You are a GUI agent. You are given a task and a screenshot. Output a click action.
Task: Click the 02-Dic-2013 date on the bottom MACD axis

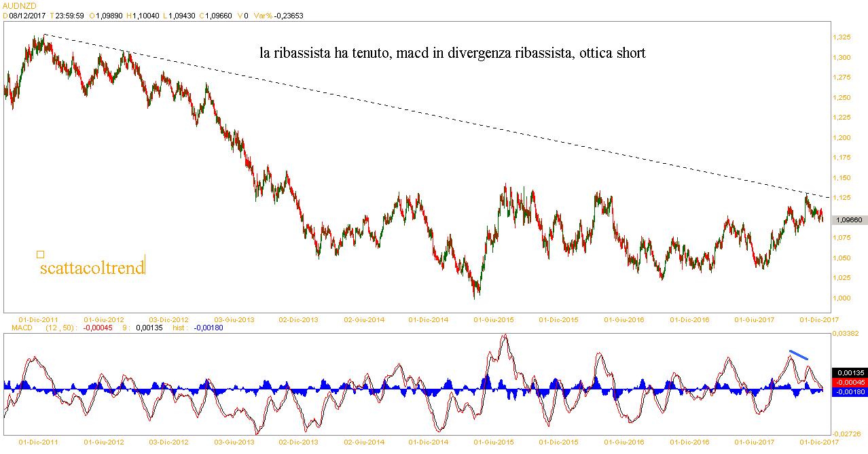tap(298, 441)
